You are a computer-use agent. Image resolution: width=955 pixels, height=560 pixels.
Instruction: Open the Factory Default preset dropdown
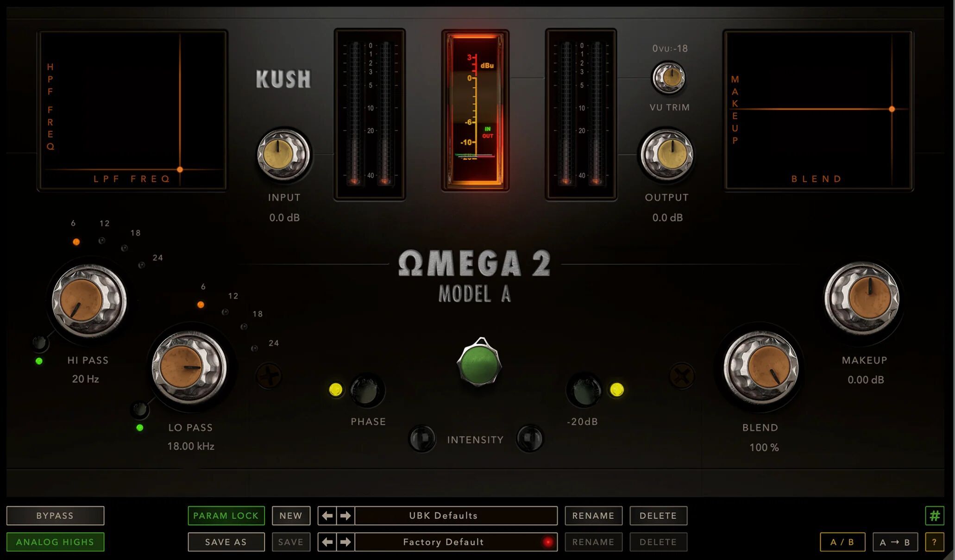click(456, 542)
